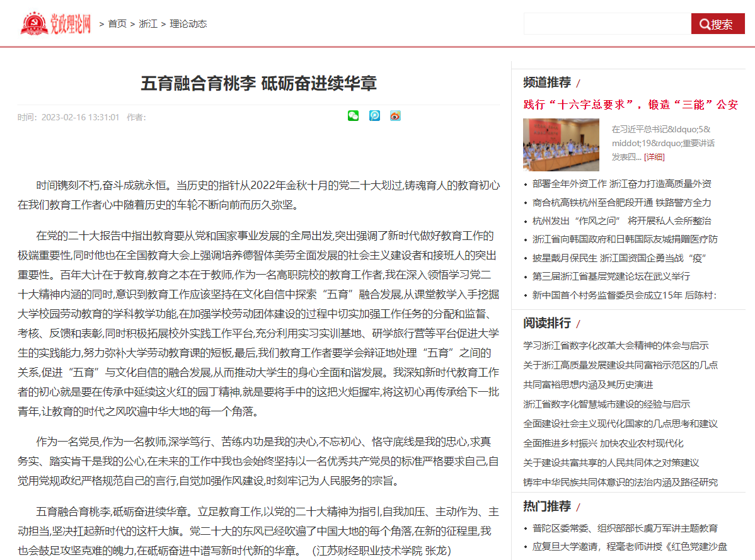Share the article via the green WeChat icon
755x560 pixels.
tap(353, 115)
